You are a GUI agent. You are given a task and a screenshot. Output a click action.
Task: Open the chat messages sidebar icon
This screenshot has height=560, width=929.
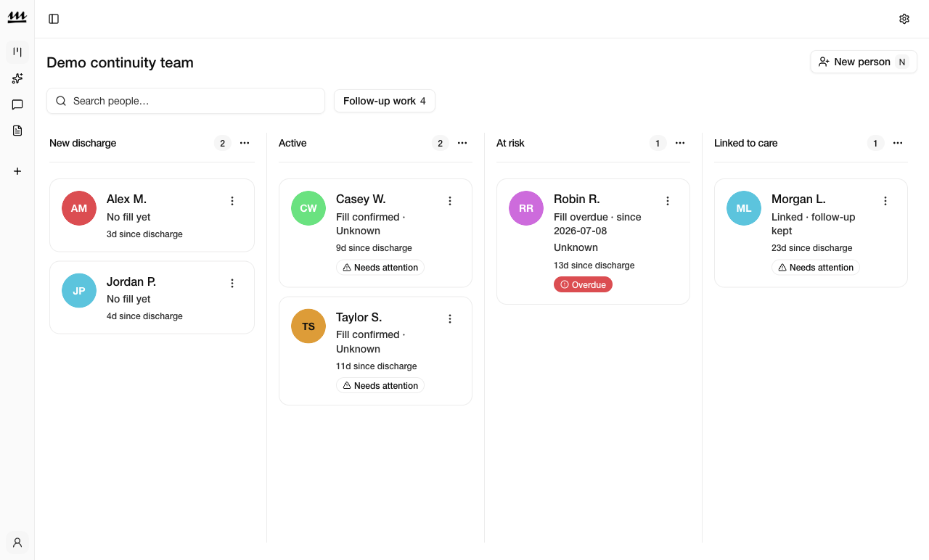point(17,104)
